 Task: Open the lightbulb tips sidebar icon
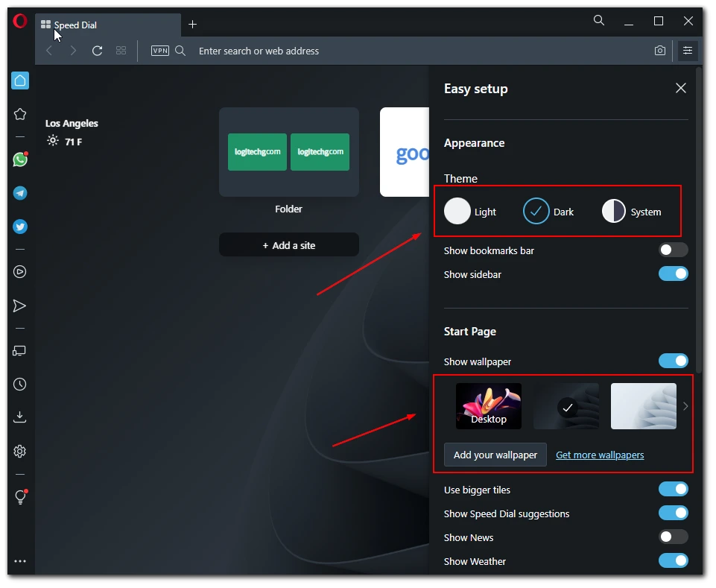coord(20,497)
